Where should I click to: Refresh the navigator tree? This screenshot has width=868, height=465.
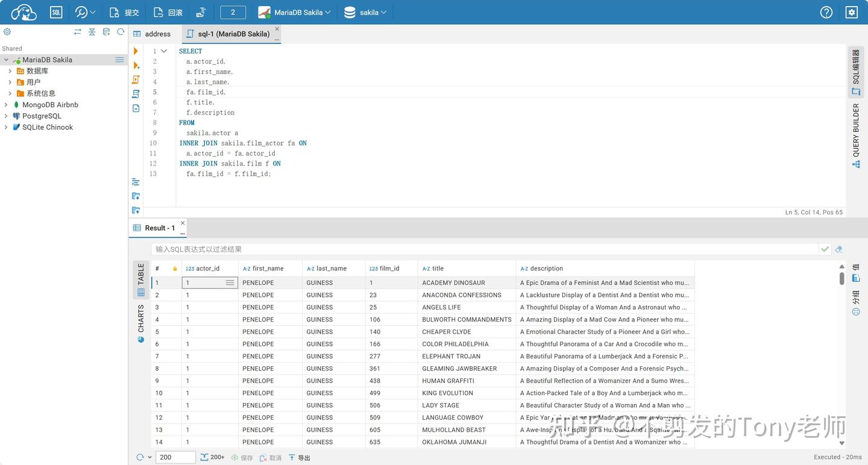click(x=121, y=32)
